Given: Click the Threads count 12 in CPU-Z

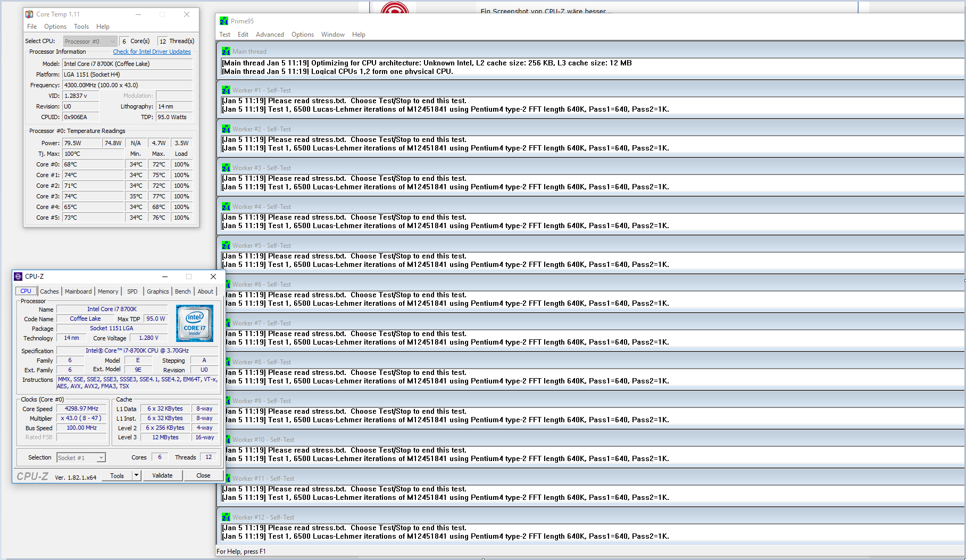Looking at the screenshot, I should (209, 457).
